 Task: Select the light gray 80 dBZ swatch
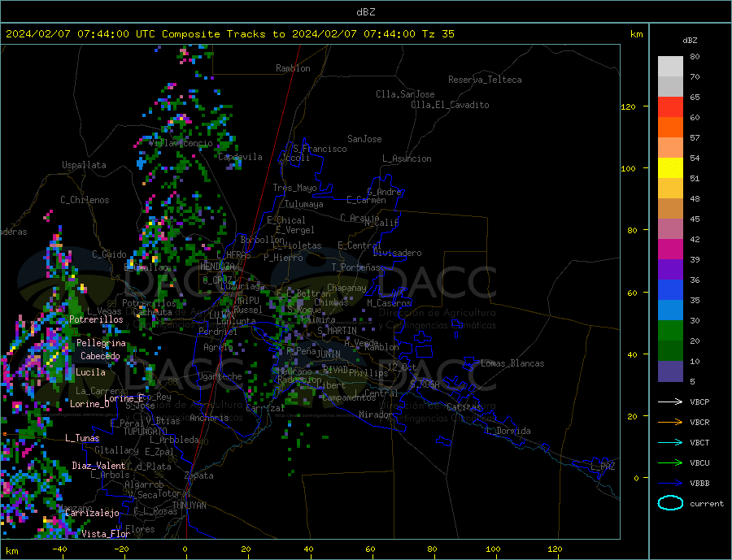(670, 67)
